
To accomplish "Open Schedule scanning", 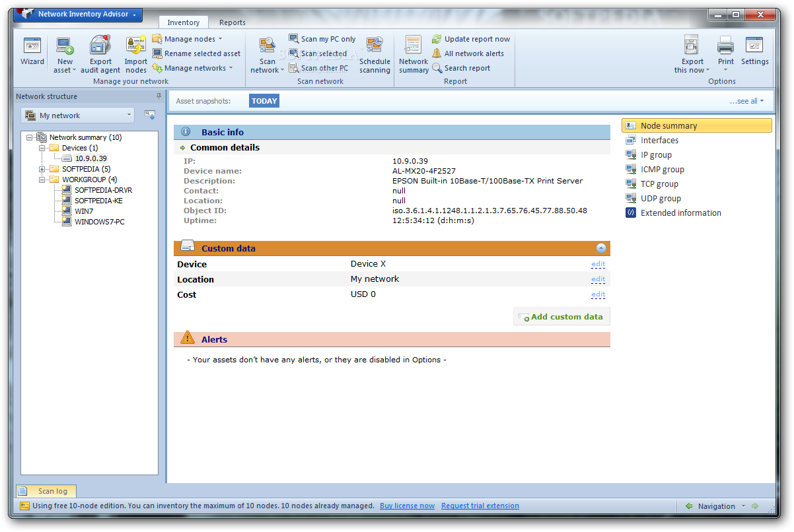I will click(x=375, y=54).
